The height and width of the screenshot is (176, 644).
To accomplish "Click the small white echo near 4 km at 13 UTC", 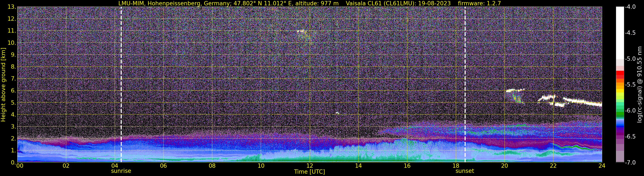I will 337,113.
